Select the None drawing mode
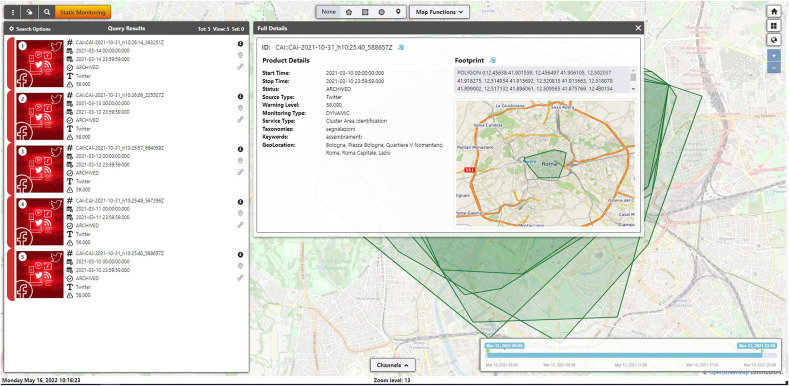Screen dimensions: 789x386 [328, 12]
